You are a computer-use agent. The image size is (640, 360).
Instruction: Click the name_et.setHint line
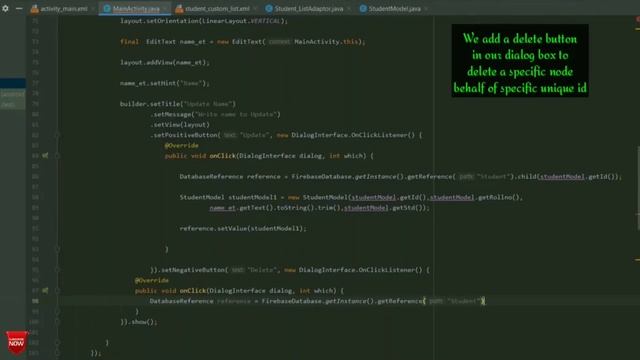pos(164,83)
